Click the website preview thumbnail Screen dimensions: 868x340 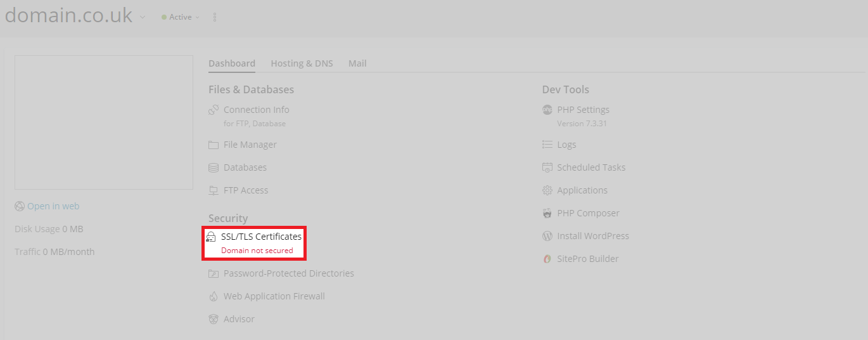pyautogui.click(x=104, y=122)
